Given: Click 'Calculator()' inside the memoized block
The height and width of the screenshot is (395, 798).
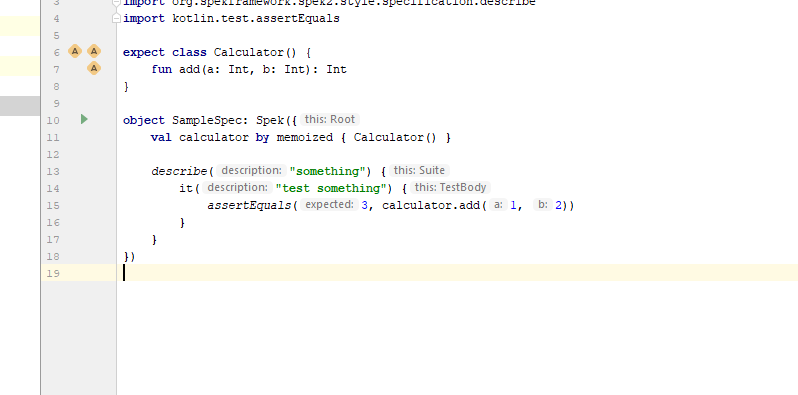Looking at the screenshot, I should [395, 137].
